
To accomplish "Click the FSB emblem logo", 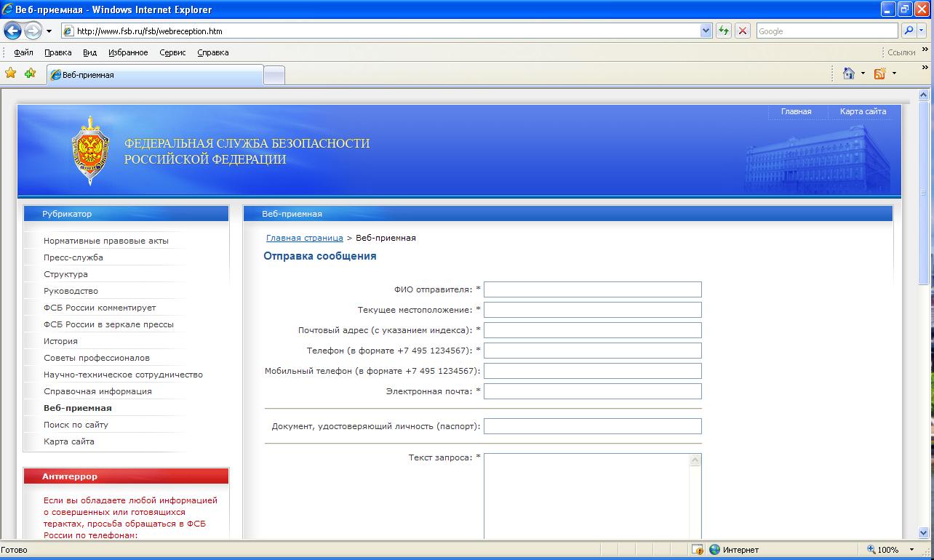I will click(90, 151).
